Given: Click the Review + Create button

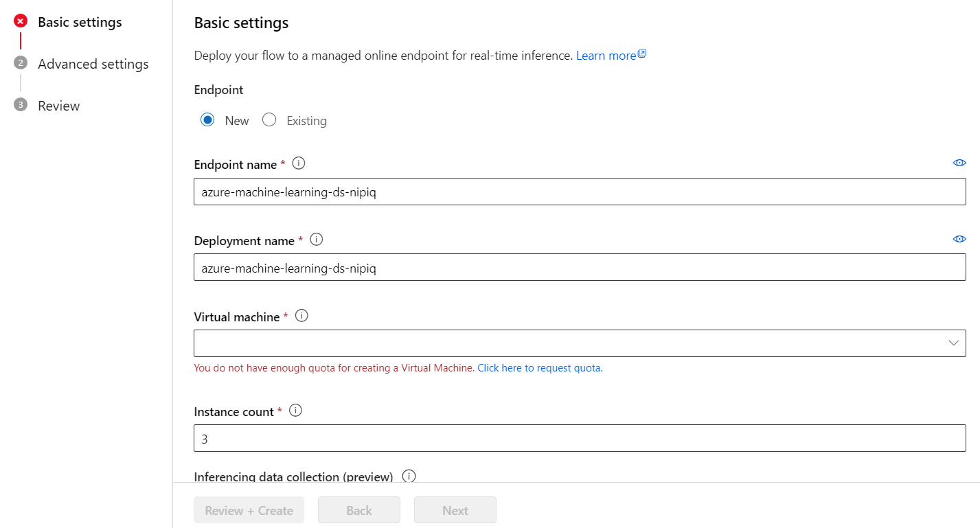Looking at the screenshot, I should pos(249,509).
